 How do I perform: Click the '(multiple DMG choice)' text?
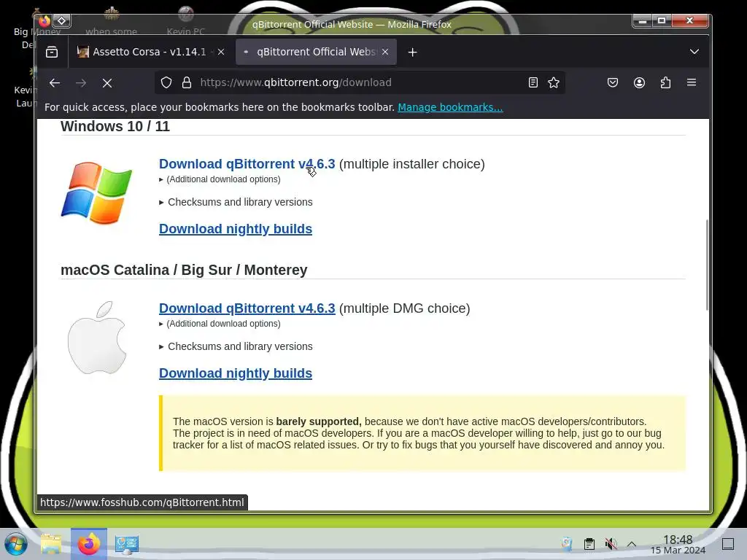tap(404, 308)
